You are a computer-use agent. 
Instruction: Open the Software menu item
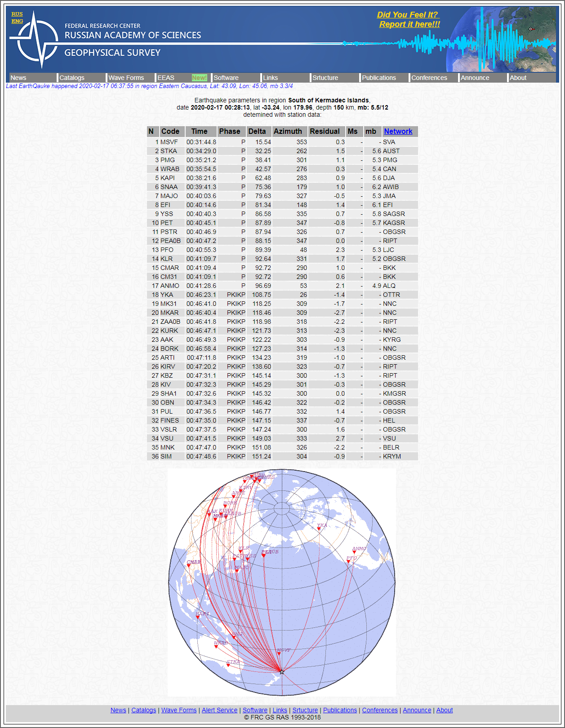pyautogui.click(x=226, y=78)
